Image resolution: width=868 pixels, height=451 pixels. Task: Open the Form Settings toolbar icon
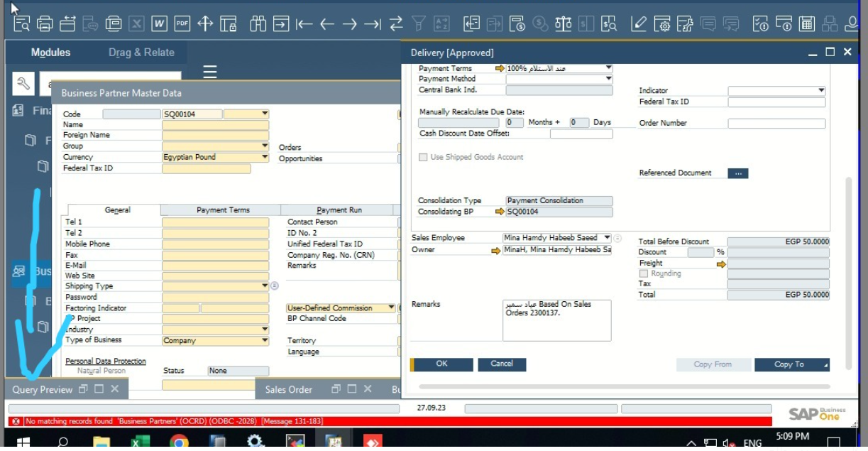(661, 24)
